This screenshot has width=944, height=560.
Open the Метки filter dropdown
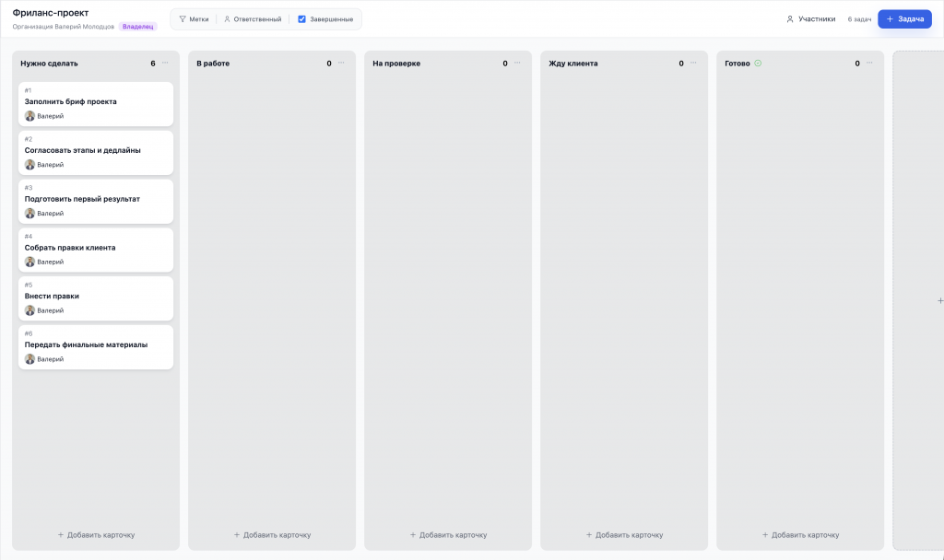point(194,19)
